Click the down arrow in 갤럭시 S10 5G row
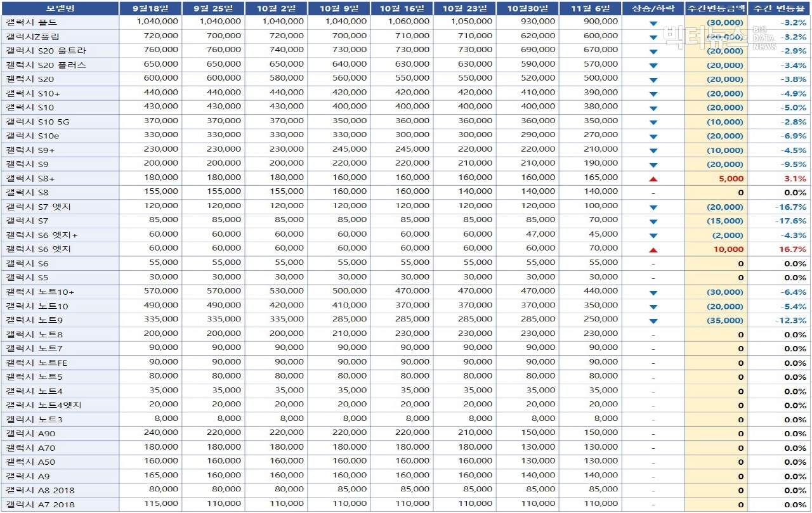 tap(653, 123)
